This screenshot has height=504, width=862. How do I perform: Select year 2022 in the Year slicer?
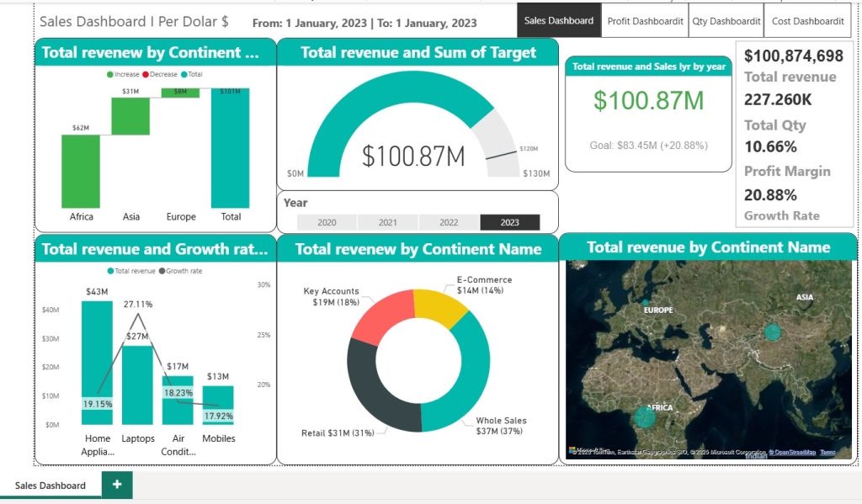449,223
